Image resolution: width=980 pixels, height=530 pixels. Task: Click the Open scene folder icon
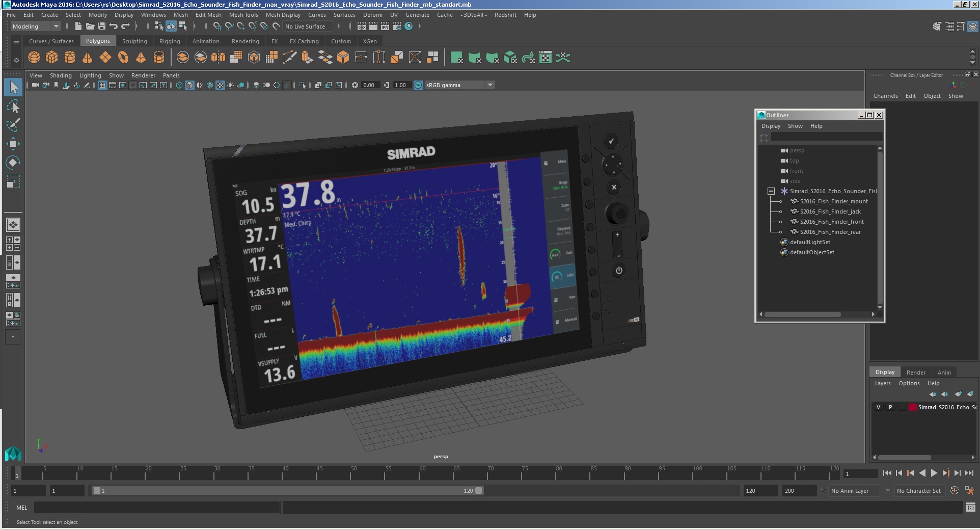(90, 26)
